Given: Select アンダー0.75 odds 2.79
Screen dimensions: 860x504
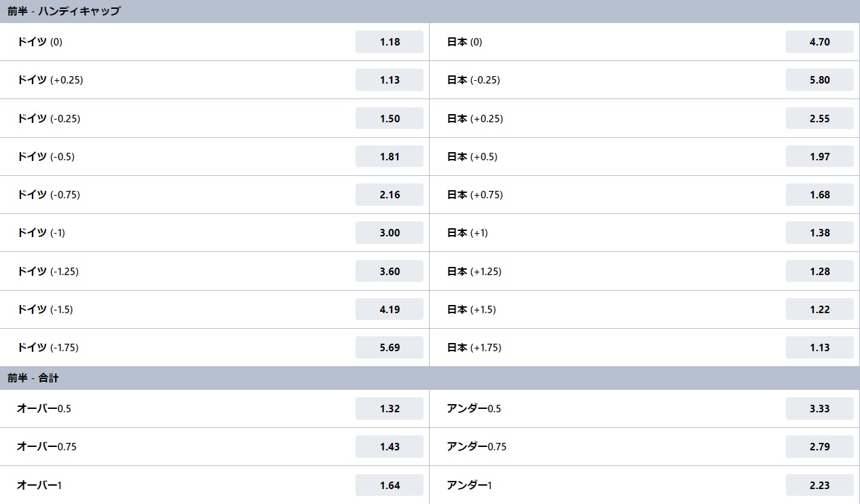Looking at the screenshot, I should tap(820, 446).
